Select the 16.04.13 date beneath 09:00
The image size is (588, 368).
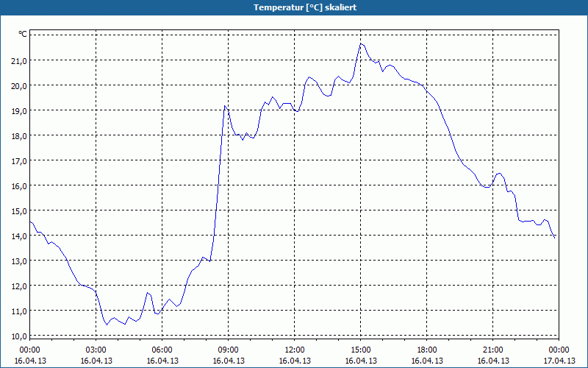click(229, 361)
